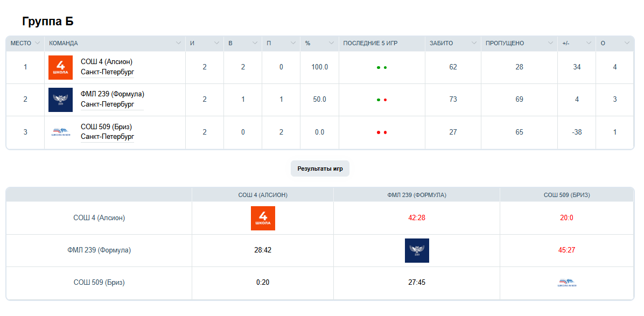Click the ПОСЛЕДНИЕ 5 ИГР column header
This screenshot has width=644, height=316.
point(370,43)
